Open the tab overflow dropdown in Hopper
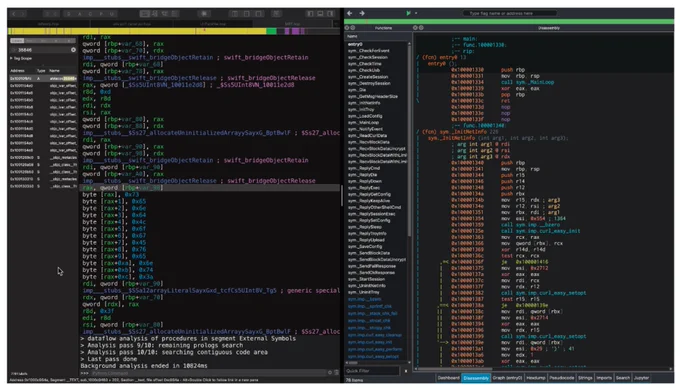 coord(335,24)
